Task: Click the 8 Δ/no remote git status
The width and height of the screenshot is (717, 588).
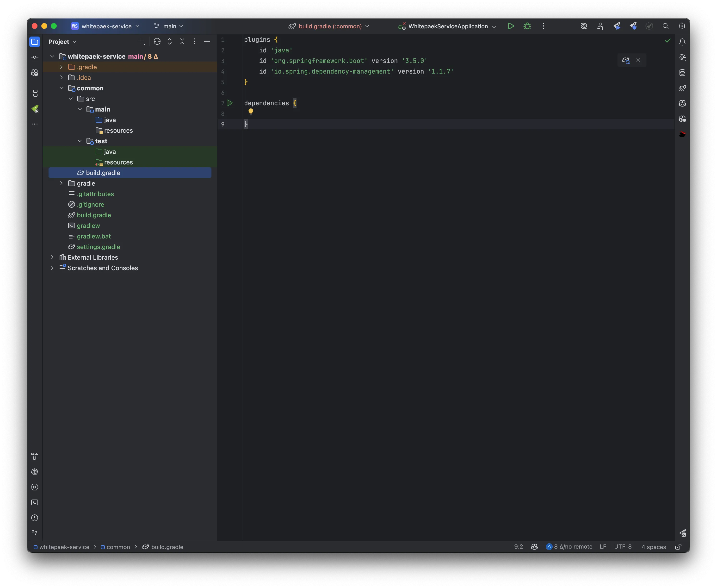Action: pos(569,547)
